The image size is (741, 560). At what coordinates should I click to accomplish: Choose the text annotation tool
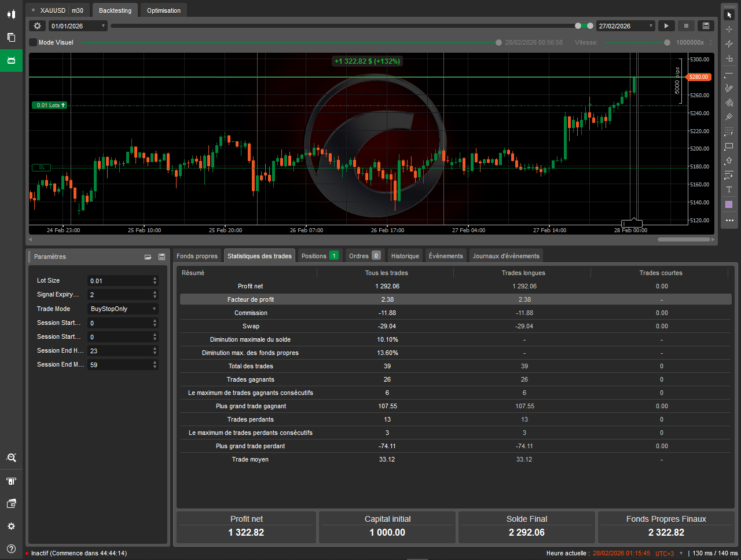[729, 189]
